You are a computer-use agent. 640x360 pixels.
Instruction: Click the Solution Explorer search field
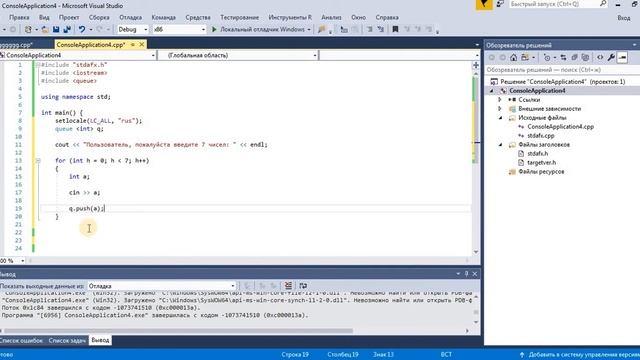562,70
